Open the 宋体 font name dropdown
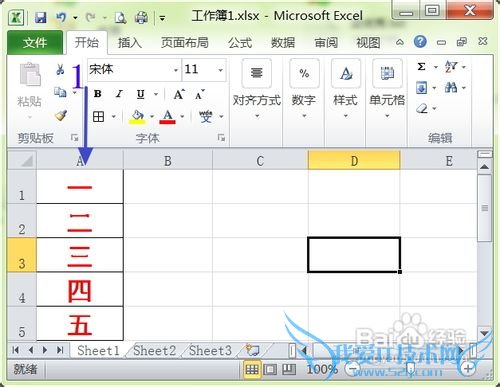The image size is (500, 387). coord(176,70)
